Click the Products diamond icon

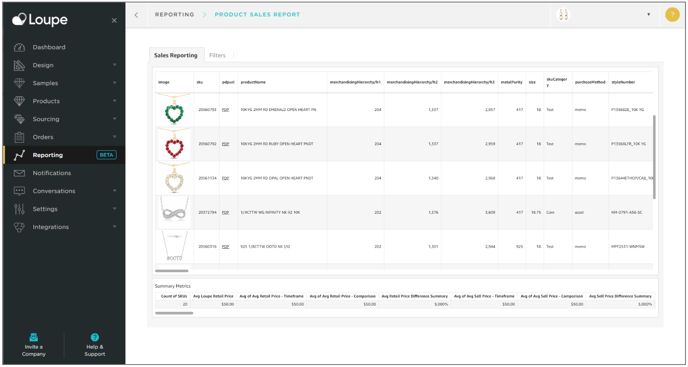tap(19, 101)
